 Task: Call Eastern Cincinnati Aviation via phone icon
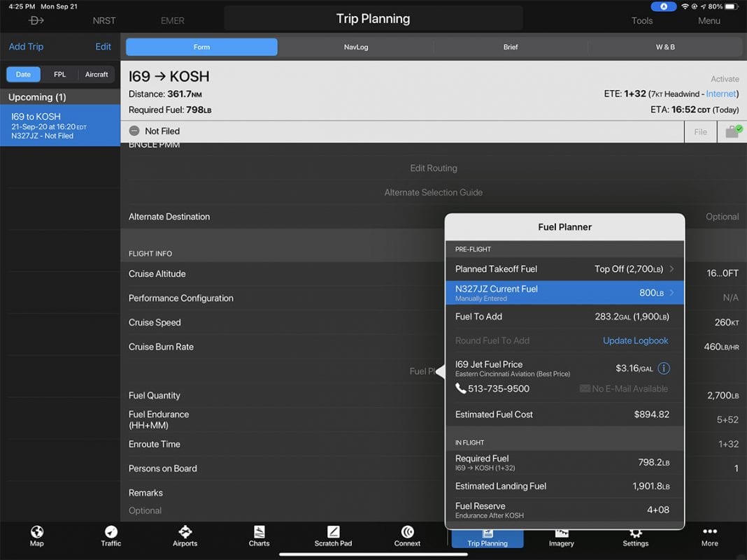point(461,388)
